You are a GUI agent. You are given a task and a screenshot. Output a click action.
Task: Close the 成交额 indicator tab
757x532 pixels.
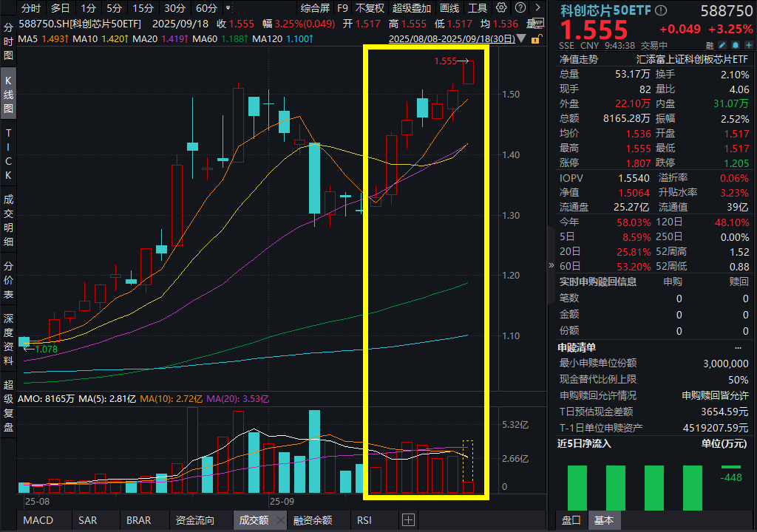(x=280, y=520)
